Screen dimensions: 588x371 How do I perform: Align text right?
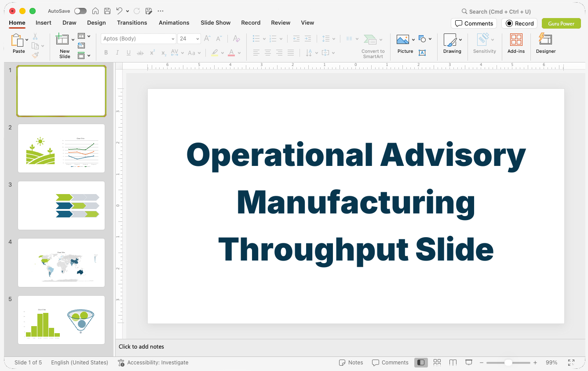(279, 53)
